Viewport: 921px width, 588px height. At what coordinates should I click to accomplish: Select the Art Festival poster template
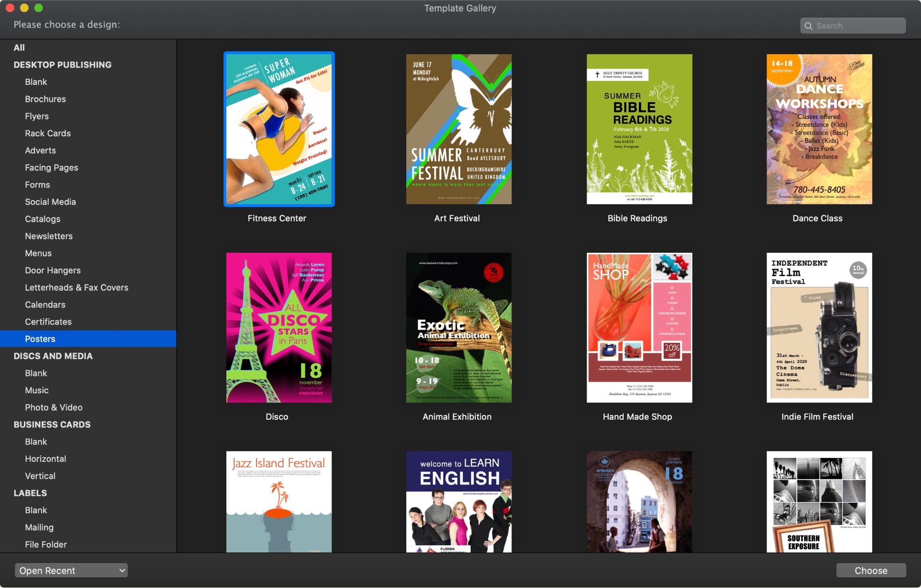click(x=458, y=129)
